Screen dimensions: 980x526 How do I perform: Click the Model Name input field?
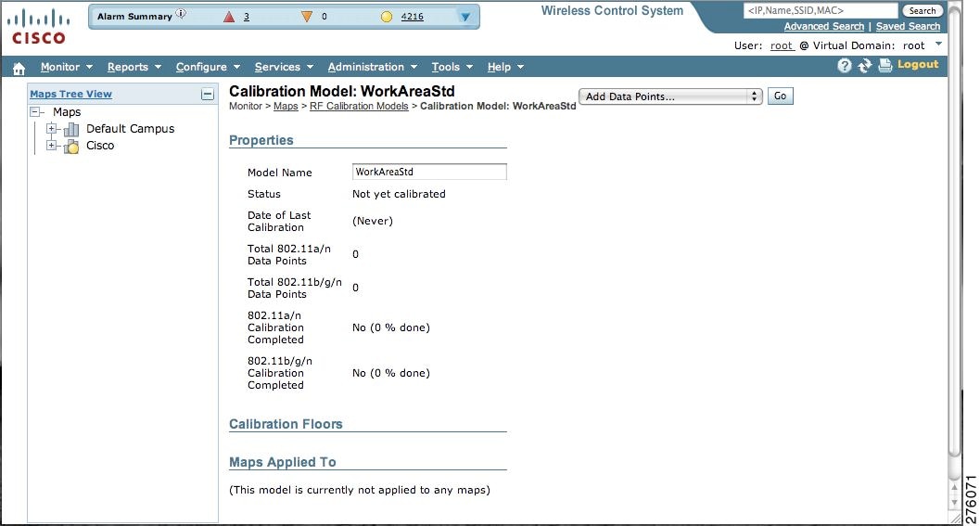click(x=429, y=172)
